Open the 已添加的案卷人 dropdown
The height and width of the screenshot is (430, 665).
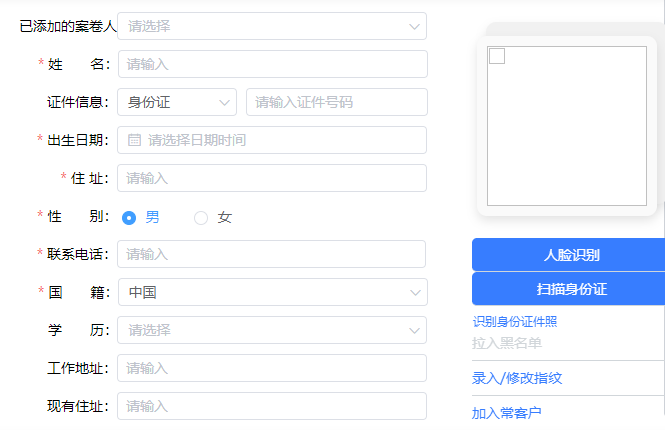click(x=272, y=26)
